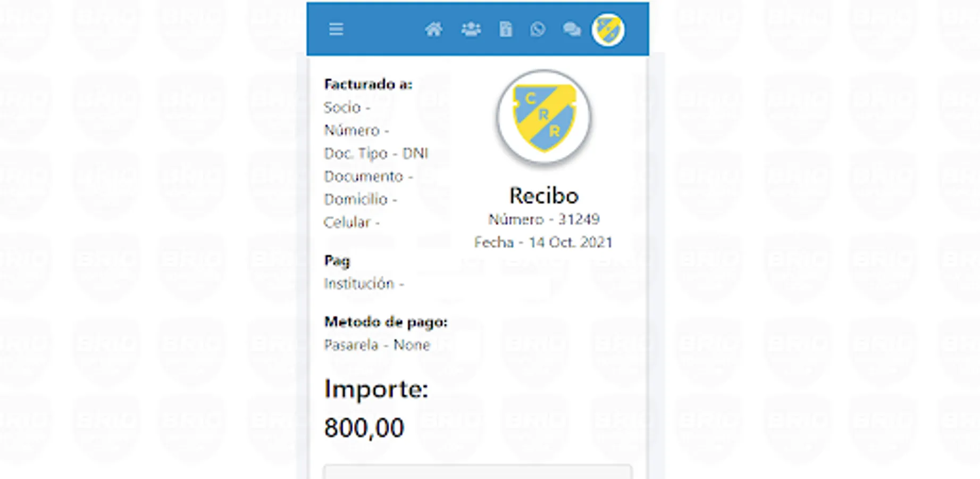Click the box below the amount
The image size is (980, 479).
tap(478, 472)
